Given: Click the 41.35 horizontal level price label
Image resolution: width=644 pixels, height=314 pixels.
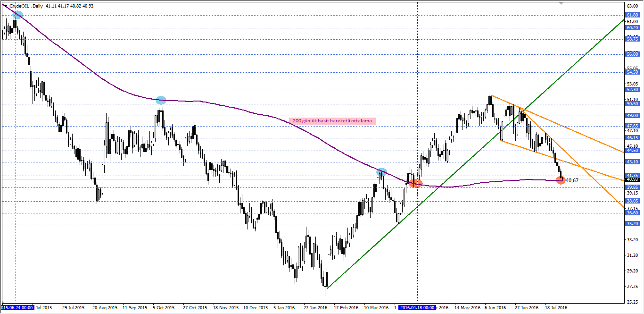Looking at the screenshot, I should coord(632,175).
